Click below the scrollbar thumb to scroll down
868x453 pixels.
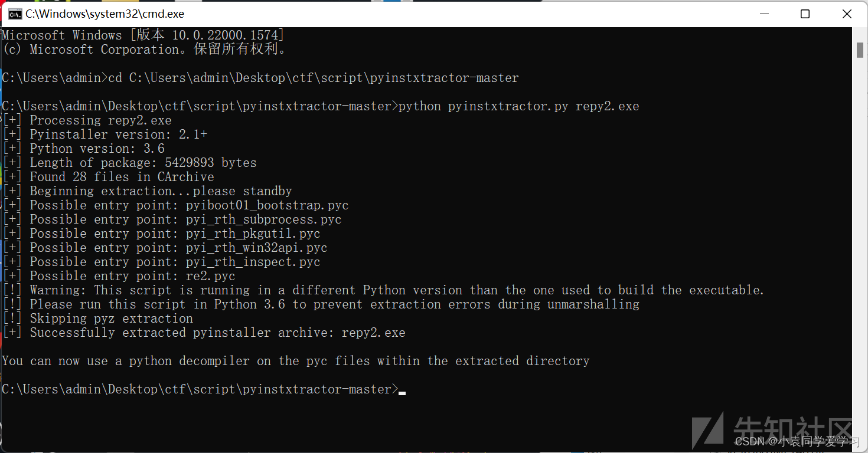pyautogui.click(x=860, y=236)
